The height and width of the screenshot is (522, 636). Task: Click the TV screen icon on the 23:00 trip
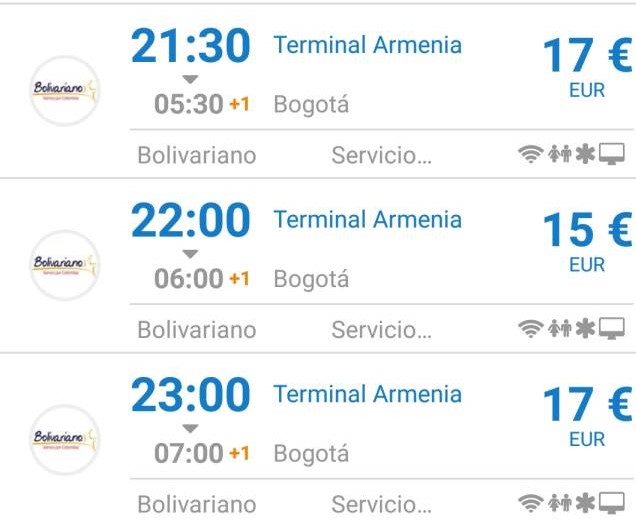612,503
